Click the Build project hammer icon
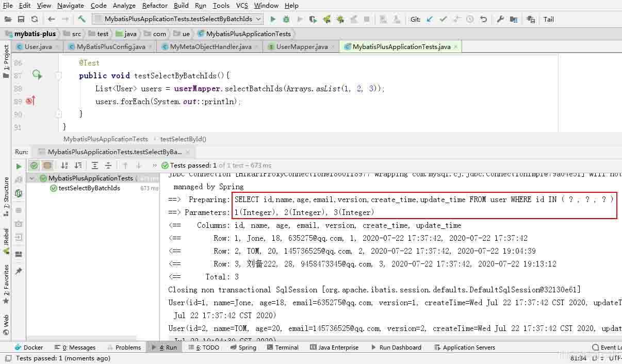The height and width of the screenshot is (364, 622). click(82, 19)
